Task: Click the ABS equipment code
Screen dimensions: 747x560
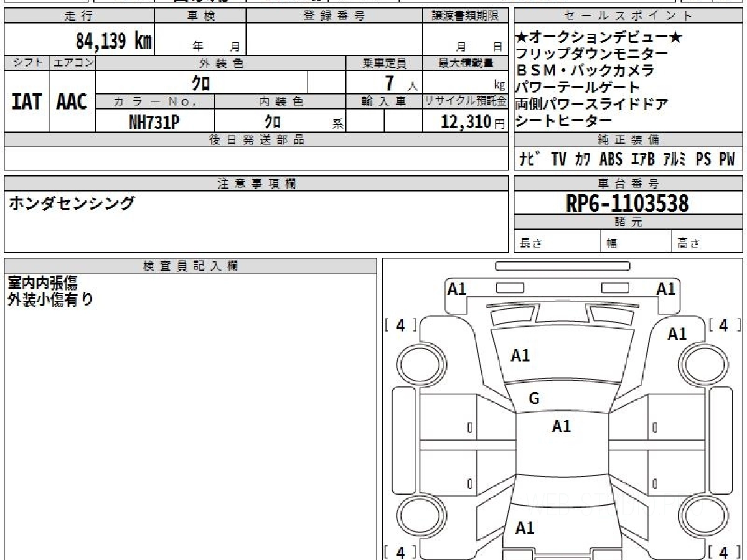Action: pos(611,159)
